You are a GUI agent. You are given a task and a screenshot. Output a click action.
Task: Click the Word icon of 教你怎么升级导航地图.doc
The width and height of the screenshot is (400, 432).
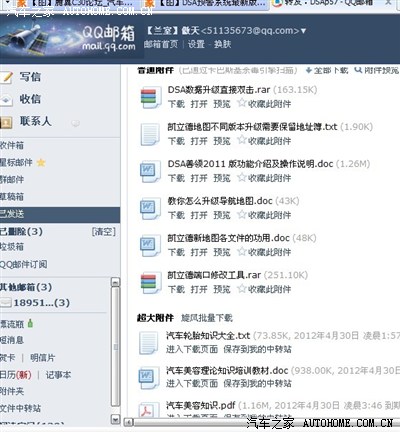149,208
